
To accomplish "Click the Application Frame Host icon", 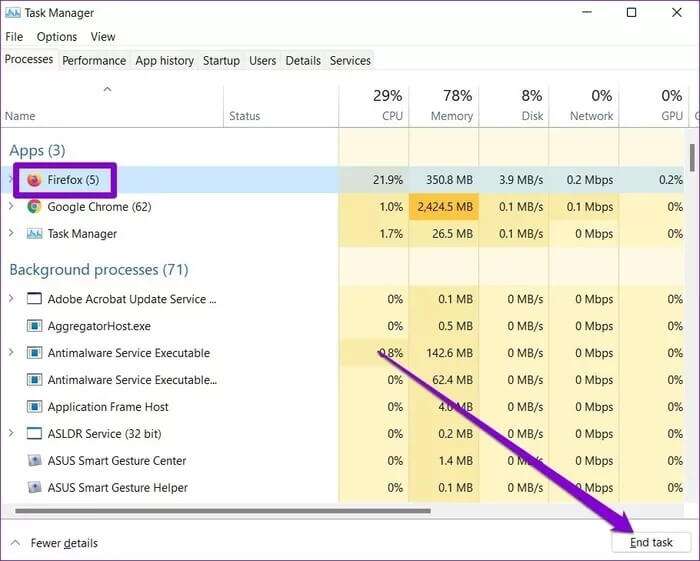I will (34, 407).
